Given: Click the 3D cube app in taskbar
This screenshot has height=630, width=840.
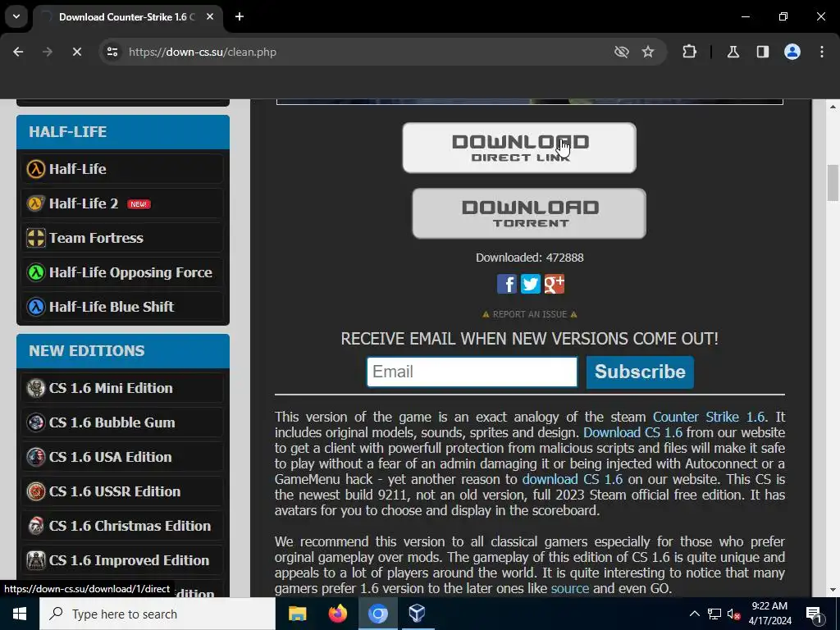Looking at the screenshot, I should coord(417,614).
